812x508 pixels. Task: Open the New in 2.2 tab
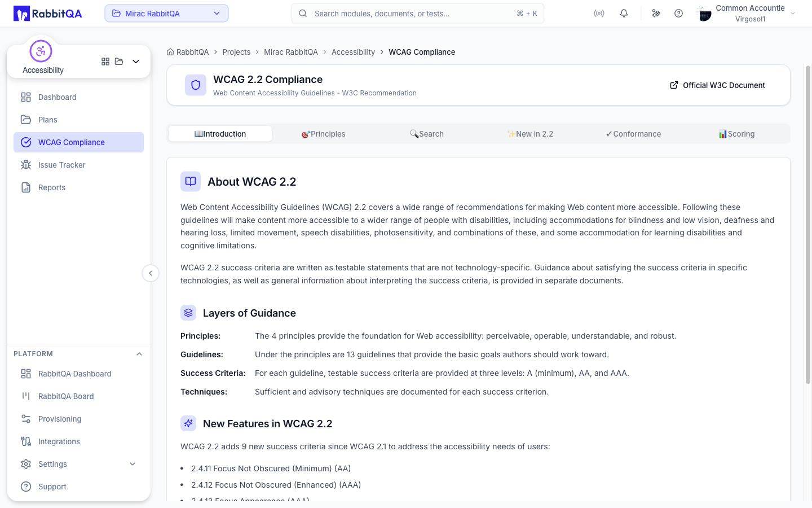click(530, 134)
